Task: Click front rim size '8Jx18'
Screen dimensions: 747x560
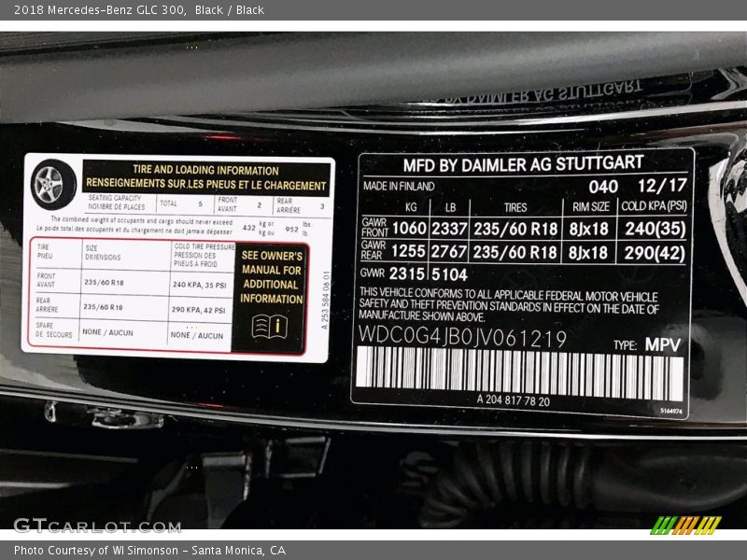Action: tap(589, 229)
